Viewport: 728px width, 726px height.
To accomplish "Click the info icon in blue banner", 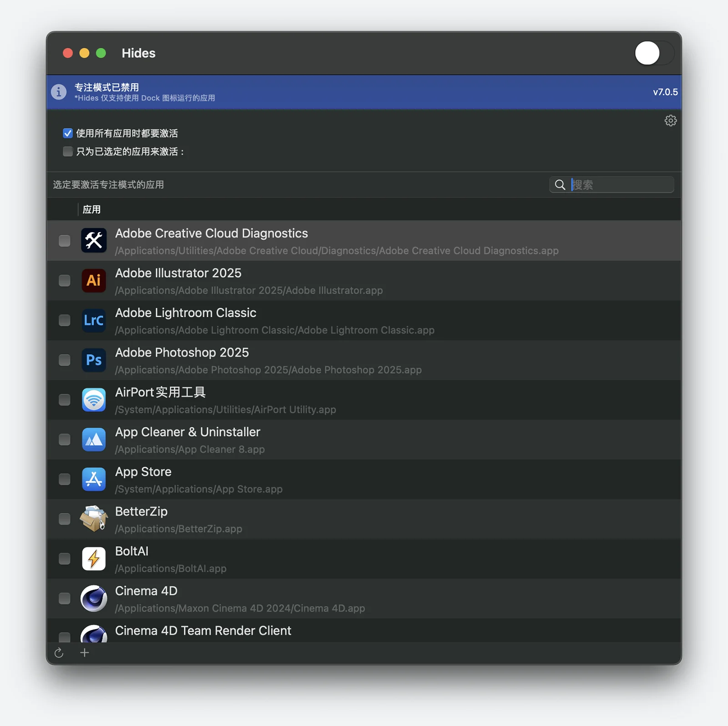I will coord(59,92).
